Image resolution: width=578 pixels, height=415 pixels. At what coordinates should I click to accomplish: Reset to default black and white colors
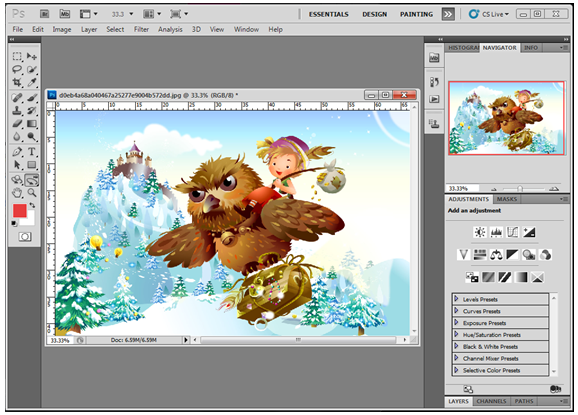pyautogui.click(x=14, y=223)
